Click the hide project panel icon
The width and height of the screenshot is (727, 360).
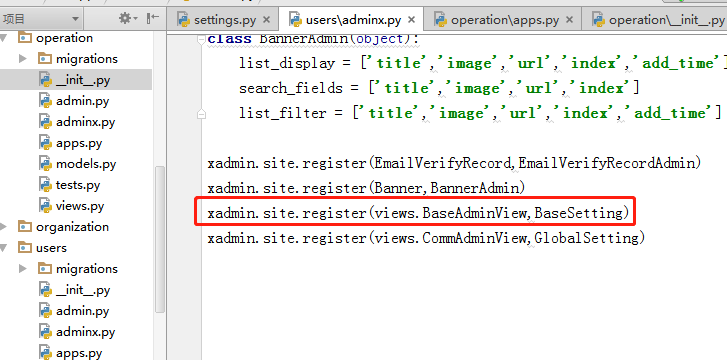[153, 19]
